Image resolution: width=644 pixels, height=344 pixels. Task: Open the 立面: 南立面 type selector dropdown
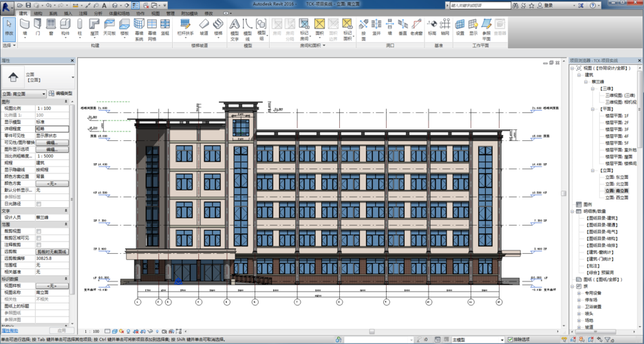click(x=23, y=94)
